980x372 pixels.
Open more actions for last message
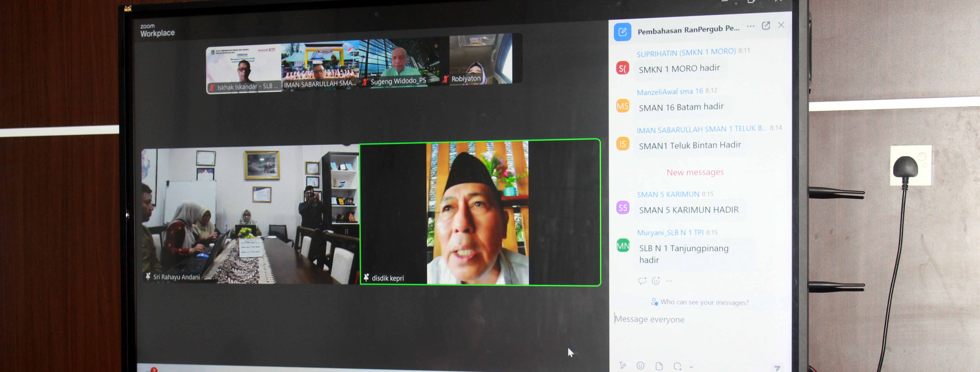click(x=669, y=281)
